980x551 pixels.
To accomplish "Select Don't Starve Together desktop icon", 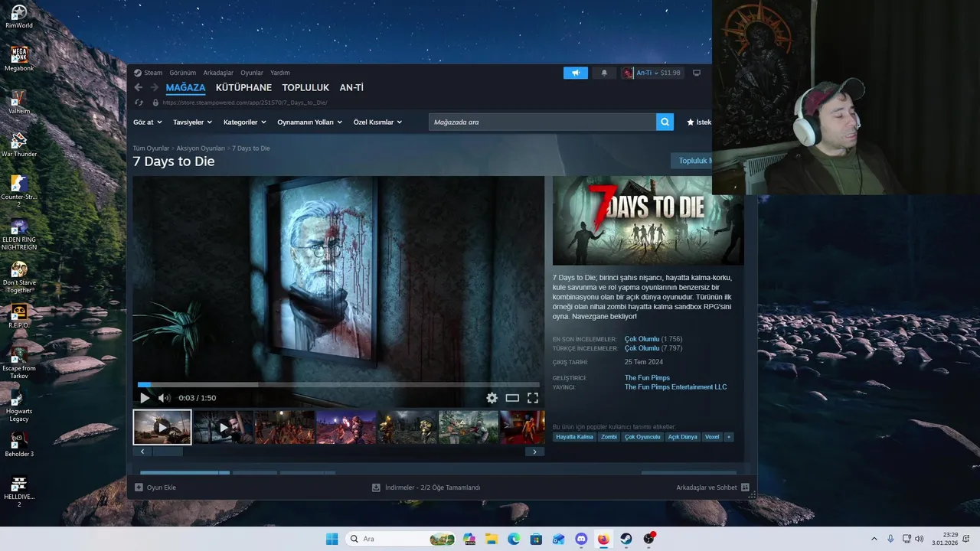I will pyautogui.click(x=19, y=276).
